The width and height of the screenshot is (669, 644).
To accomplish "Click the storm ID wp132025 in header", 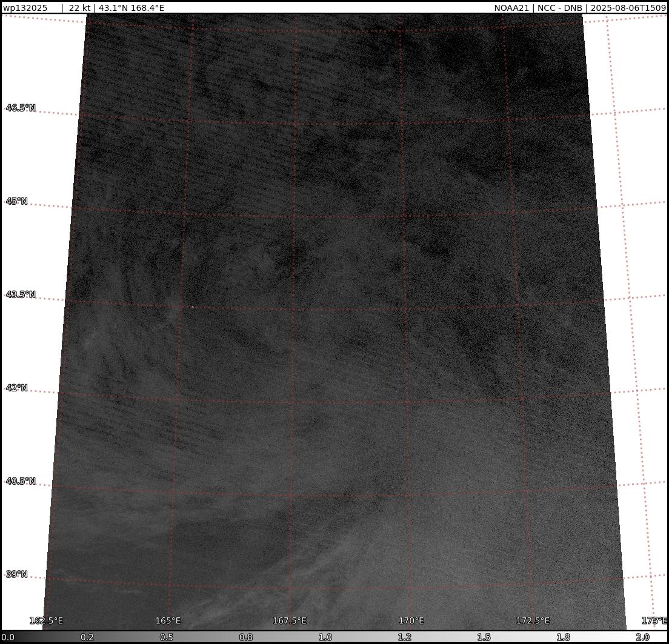I will click(x=25, y=8).
